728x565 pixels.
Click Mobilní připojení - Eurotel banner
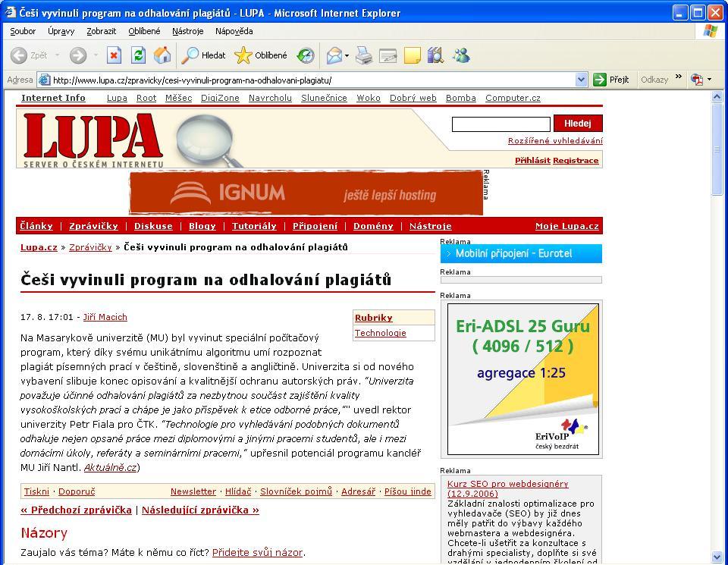pyautogui.click(x=521, y=253)
